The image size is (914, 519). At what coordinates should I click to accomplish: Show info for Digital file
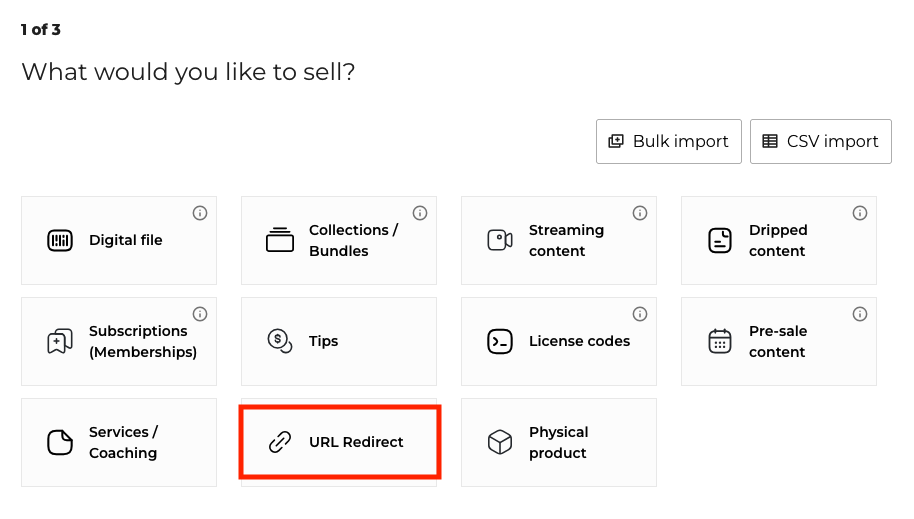tap(200, 213)
